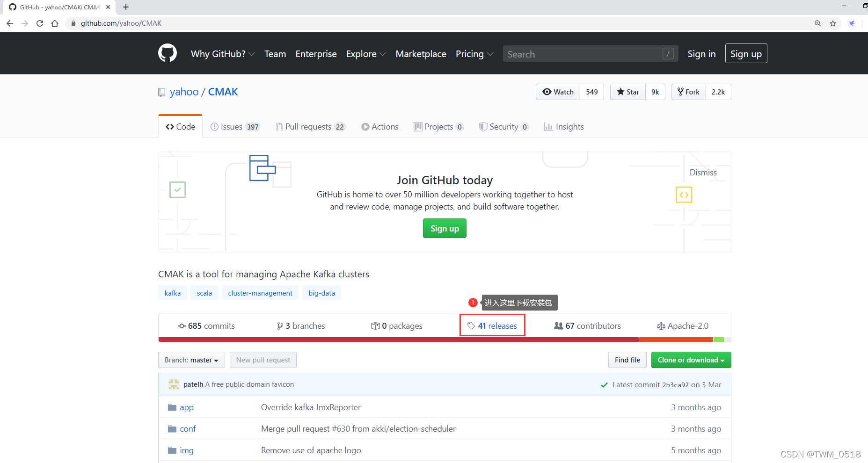Click the header Sign up button

pos(746,54)
